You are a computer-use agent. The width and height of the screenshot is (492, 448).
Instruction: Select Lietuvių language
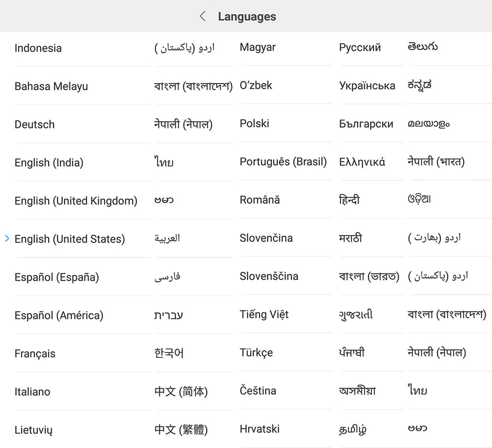click(33, 430)
